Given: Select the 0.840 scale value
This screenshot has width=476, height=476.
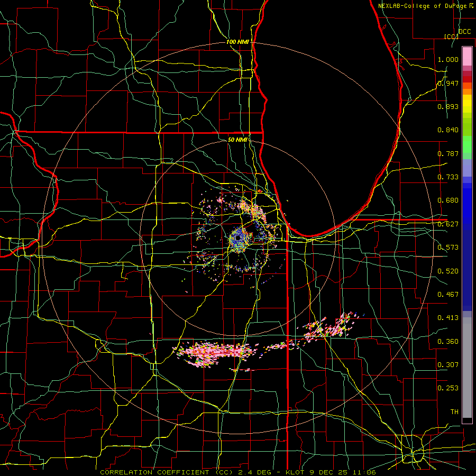Looking at the screenshot, I should (x=448, y=130).
